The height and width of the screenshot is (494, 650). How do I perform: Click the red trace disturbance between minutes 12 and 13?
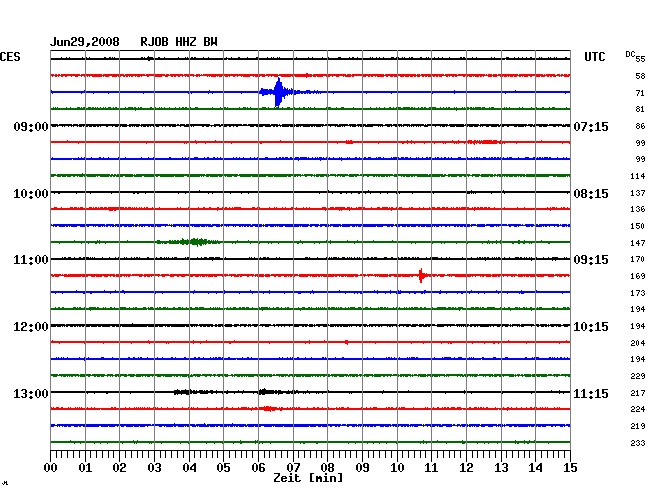click(484, 142)
